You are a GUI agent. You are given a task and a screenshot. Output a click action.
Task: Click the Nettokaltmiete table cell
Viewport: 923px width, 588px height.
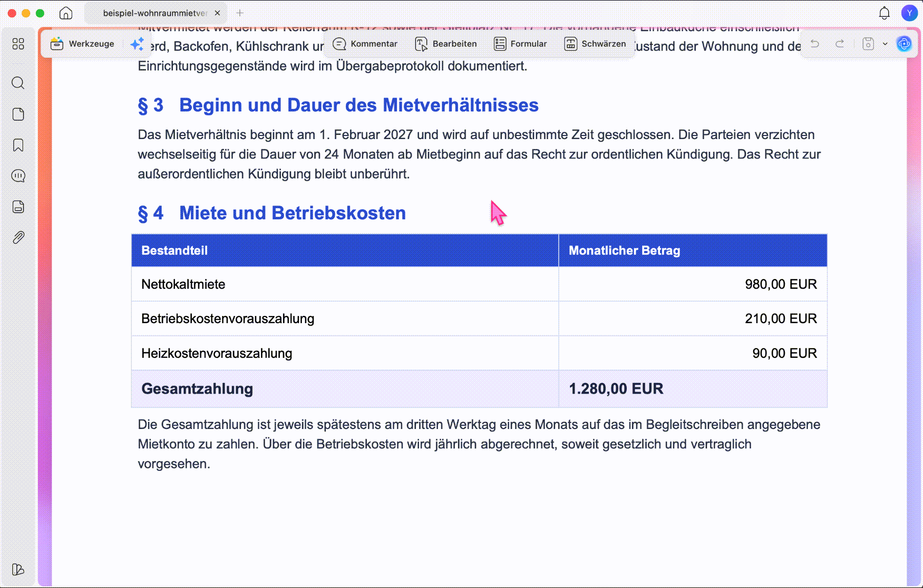point(345,284)
